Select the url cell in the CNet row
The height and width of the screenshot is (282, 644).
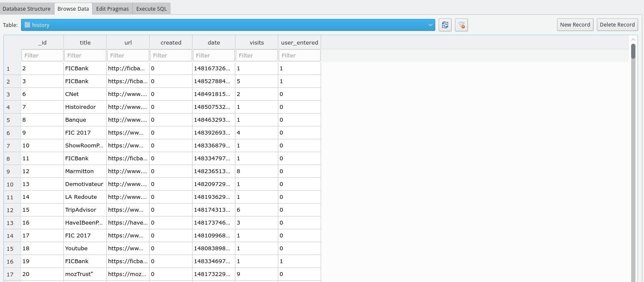tap(128, 94)
